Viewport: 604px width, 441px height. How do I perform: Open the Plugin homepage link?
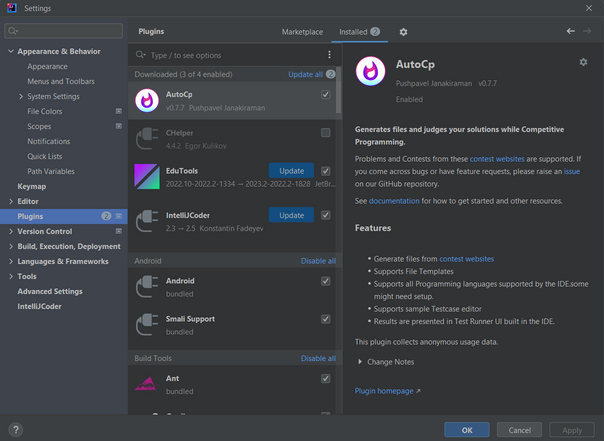388,391
